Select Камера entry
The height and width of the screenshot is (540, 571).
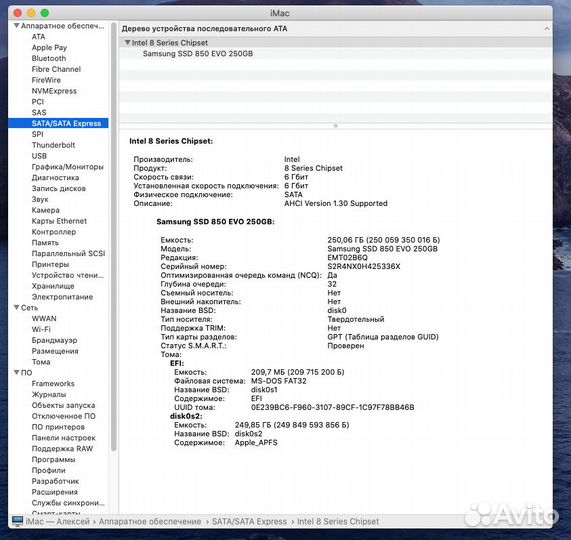(x=45, y=210)
